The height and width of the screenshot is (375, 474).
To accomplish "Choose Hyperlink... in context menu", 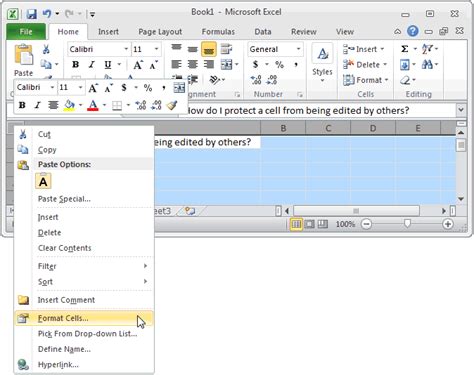I will coord(84,365).
